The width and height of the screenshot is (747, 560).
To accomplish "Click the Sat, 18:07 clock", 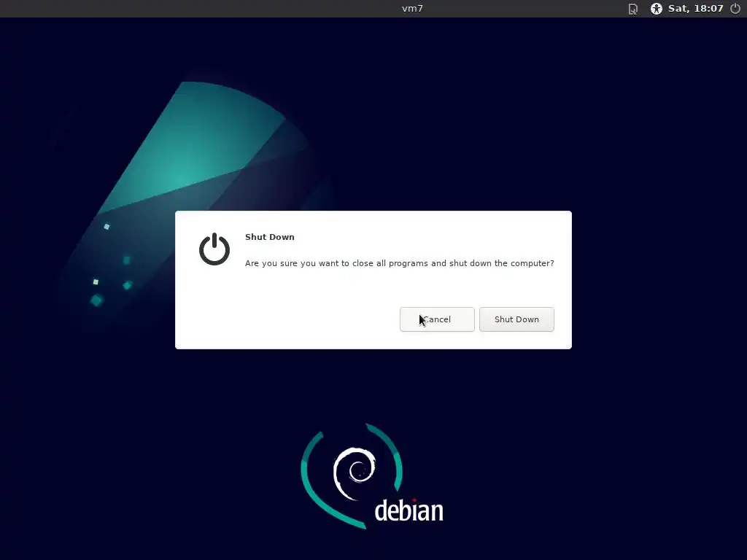I will click(x=695, y=9).
